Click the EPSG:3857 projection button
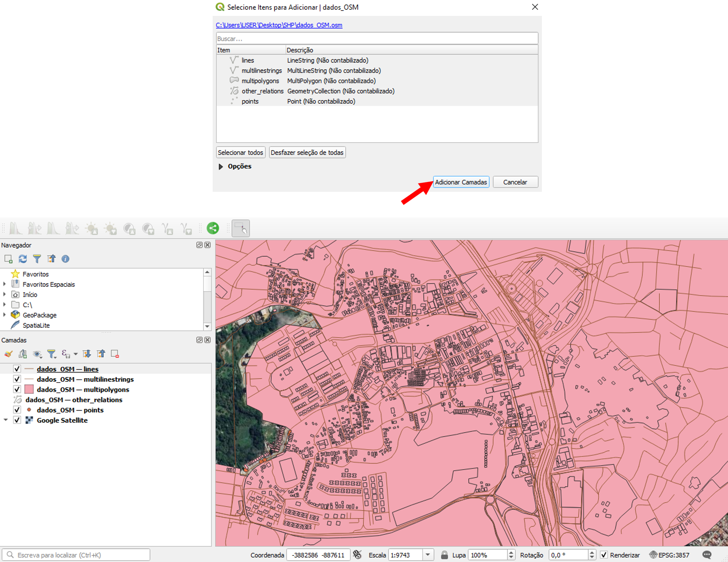The image size is (728, 562). (x=670, y=555)
